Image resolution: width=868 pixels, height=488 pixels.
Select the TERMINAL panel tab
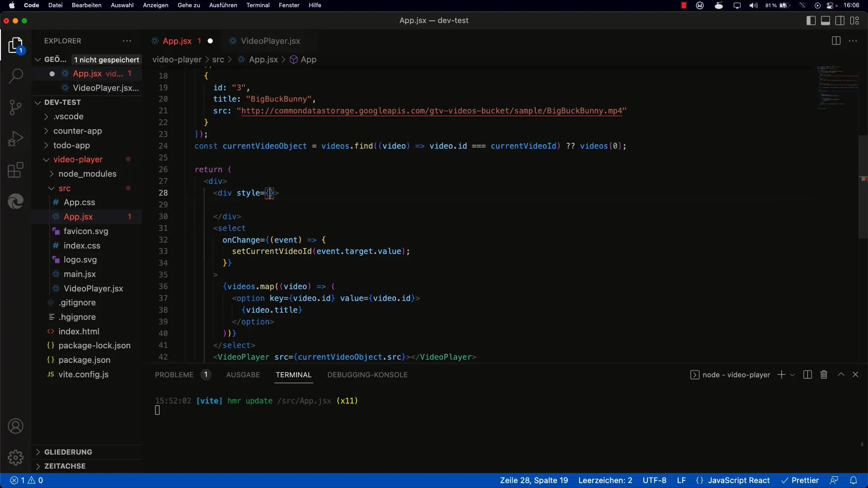point(293,375)
